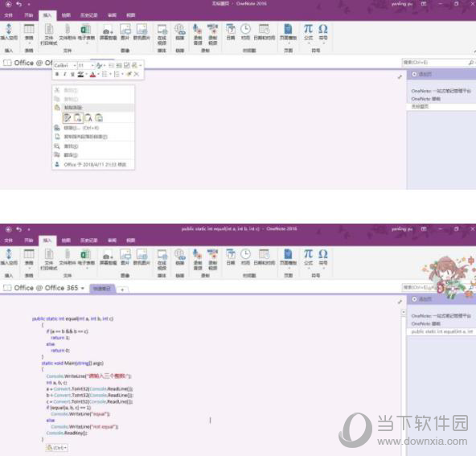Click Record Audio icon in top window
The image size is (476, 456).
[197, 29]
